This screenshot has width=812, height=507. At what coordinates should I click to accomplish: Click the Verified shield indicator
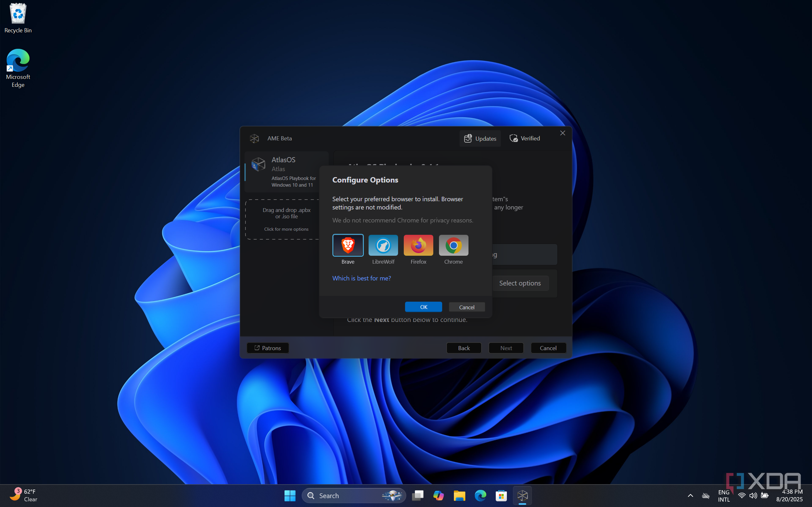(525, 138)
